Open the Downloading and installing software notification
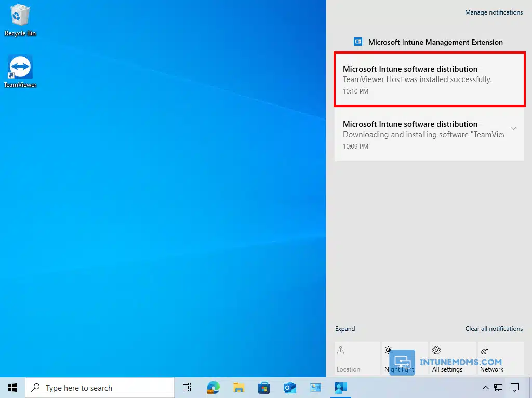This screenshot has width=532, height=398. click(x=429, y=135)
